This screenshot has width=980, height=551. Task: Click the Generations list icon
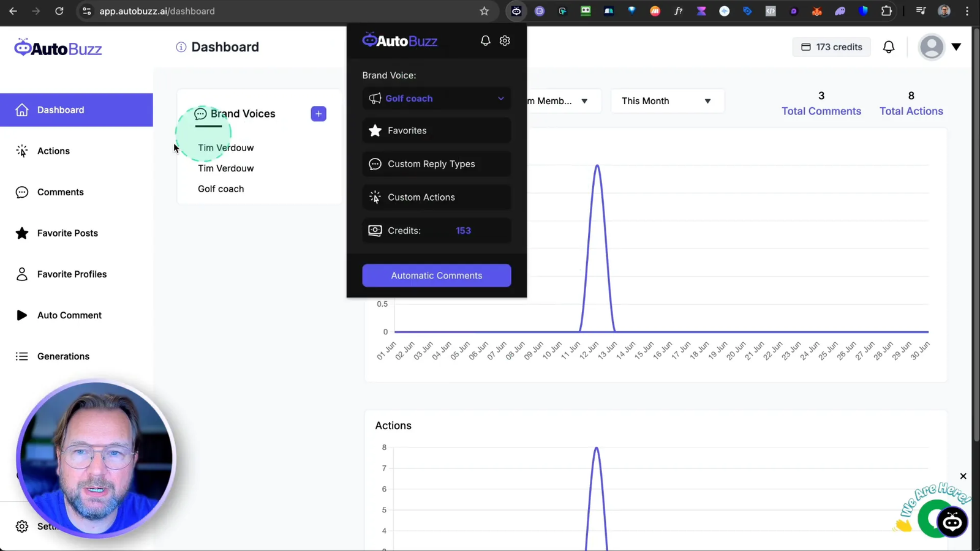22,356
